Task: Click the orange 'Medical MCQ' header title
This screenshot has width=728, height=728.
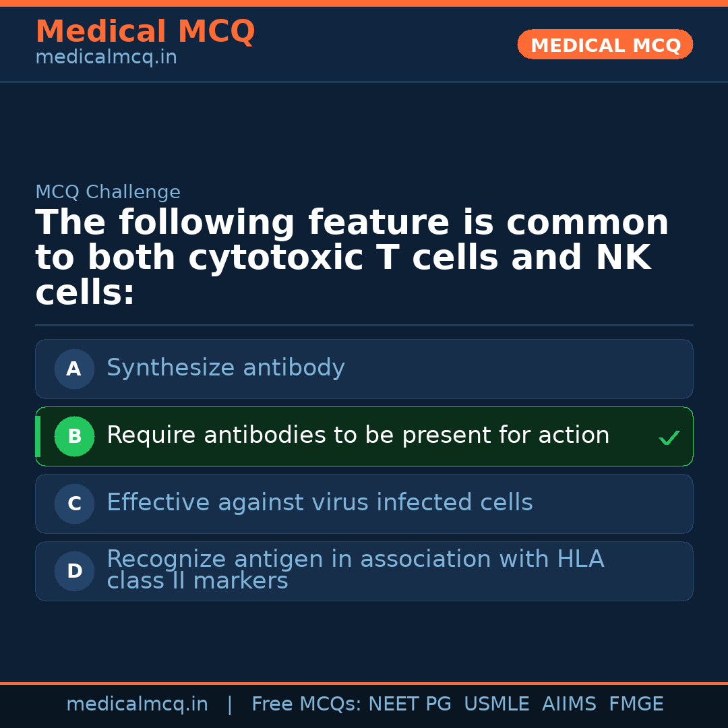Action: 145,32
